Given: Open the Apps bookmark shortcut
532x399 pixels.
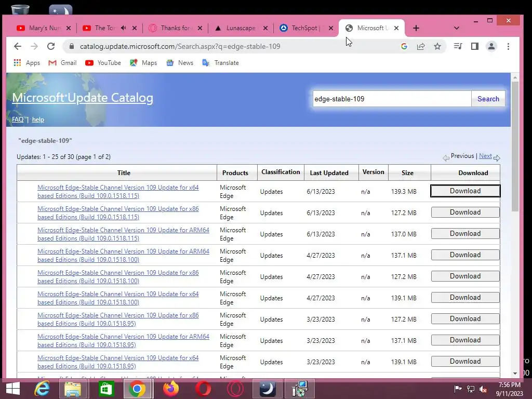Looking at the screenshot, I should (27, 63).
